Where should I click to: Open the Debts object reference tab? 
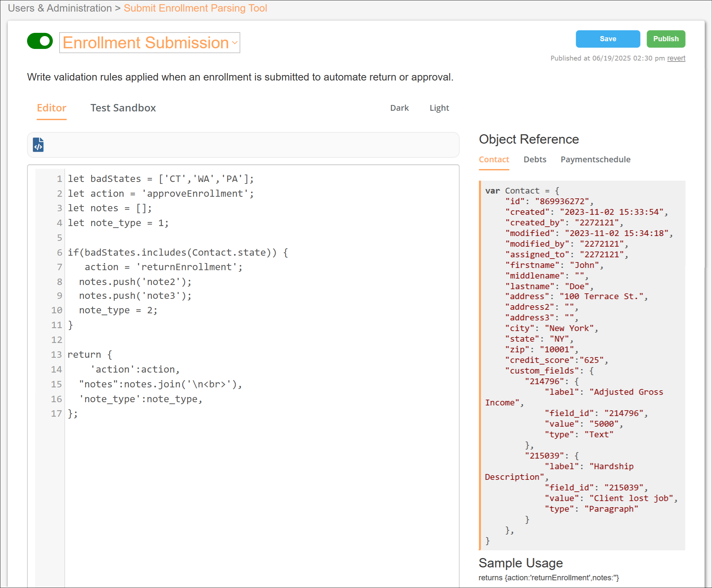point(535,159)
